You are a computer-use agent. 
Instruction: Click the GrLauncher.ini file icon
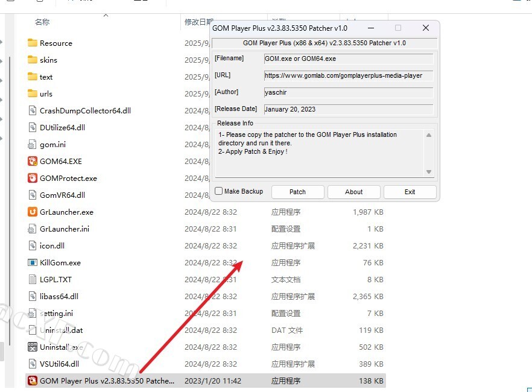(x=32, y=229)
